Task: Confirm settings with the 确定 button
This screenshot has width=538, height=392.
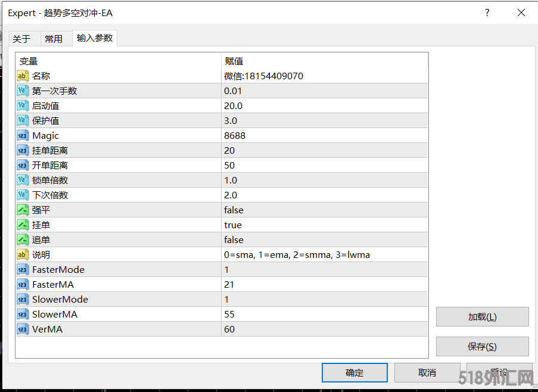Action: coord(354,372)
